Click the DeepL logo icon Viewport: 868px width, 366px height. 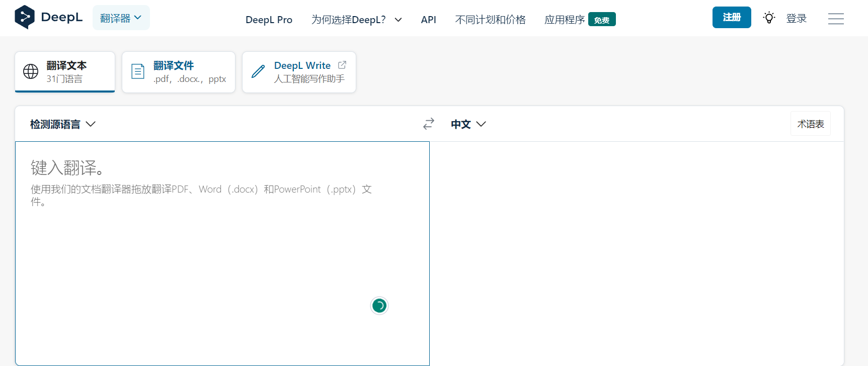click(25, 18)
